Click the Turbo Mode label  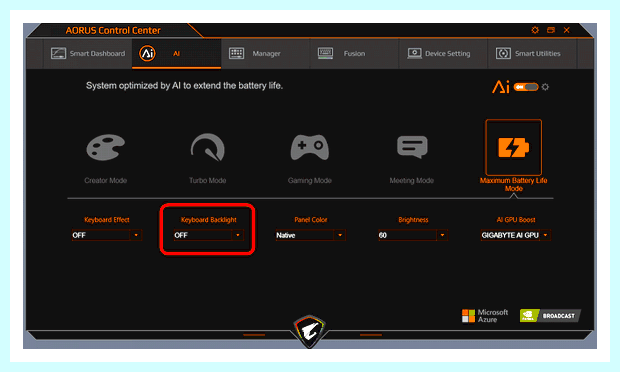[208, 181]
